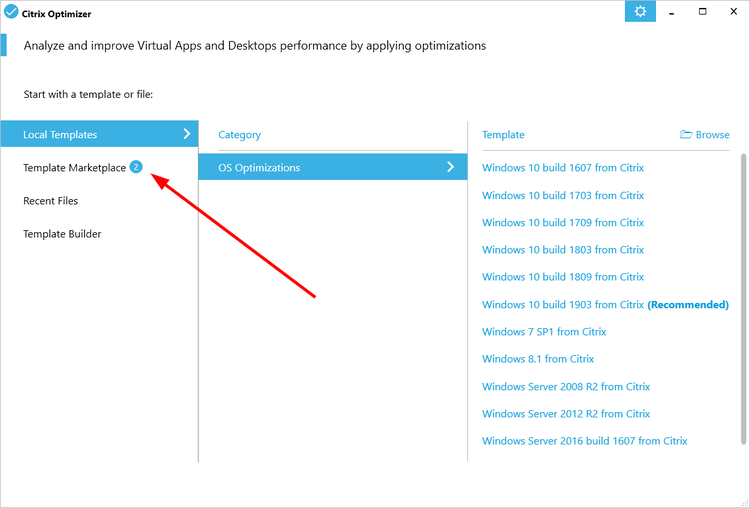750x508 pixels.
Task: Open settings via the gear icon
Action: pos(640,11)
